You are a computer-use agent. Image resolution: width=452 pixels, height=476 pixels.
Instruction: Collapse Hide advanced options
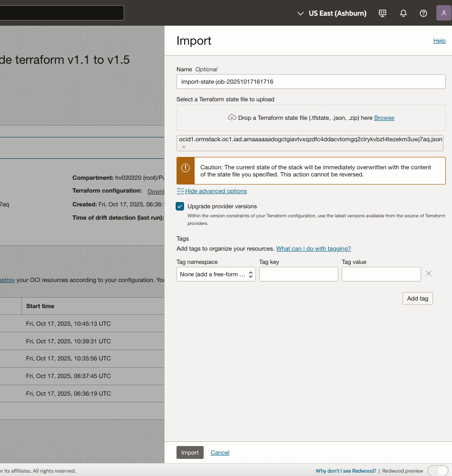[x=215, y=191]
